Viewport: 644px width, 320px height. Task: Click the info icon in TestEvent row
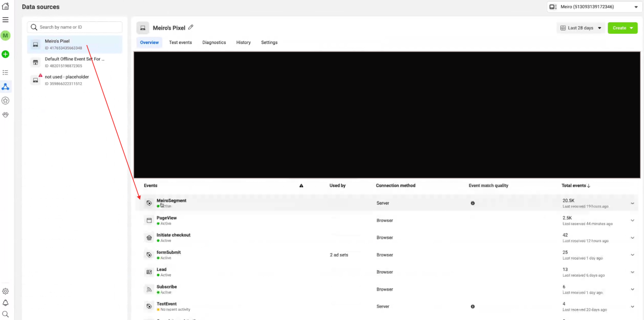473,307
